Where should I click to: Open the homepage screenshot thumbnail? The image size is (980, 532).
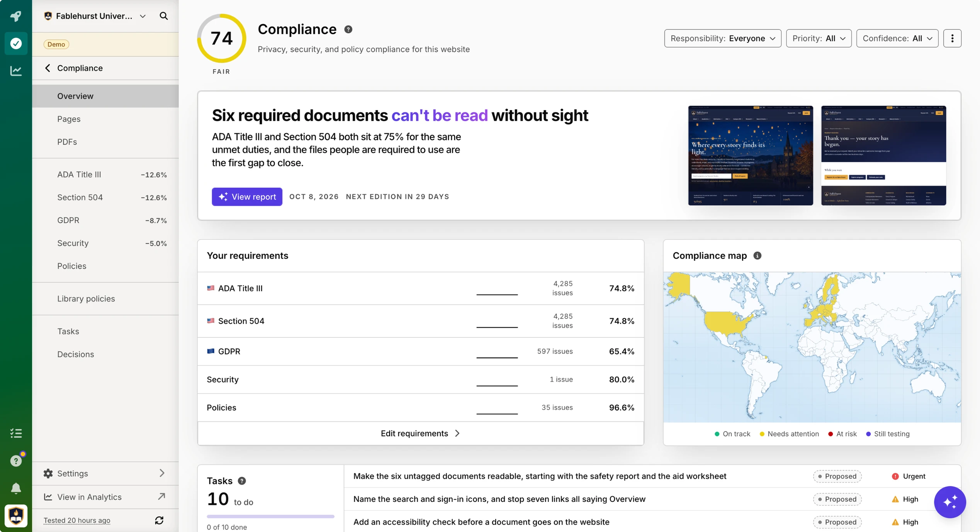click(x=750, y=156)
